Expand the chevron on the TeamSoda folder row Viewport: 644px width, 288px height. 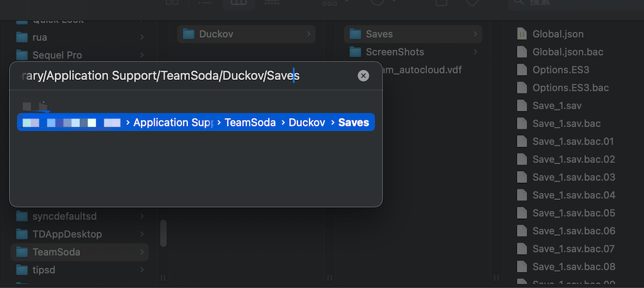(x=142, y=252)
